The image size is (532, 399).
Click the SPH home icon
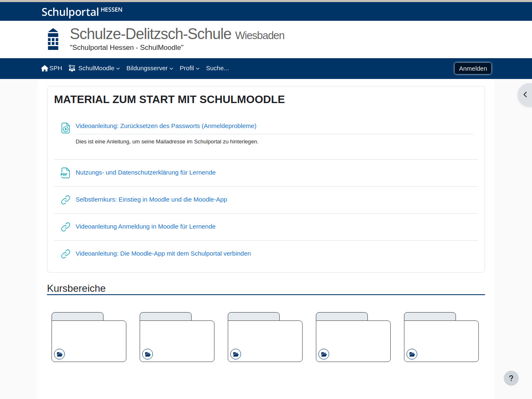pyautogui.click(x=44, y=69)
